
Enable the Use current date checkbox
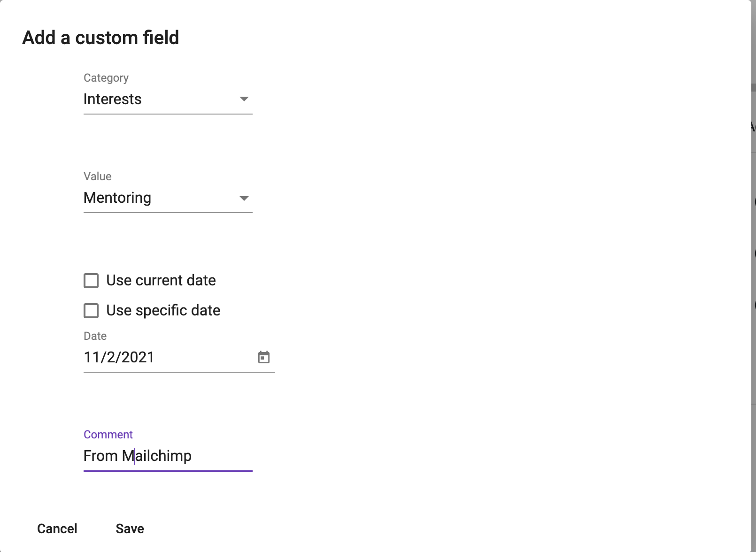tap(91, 281)
